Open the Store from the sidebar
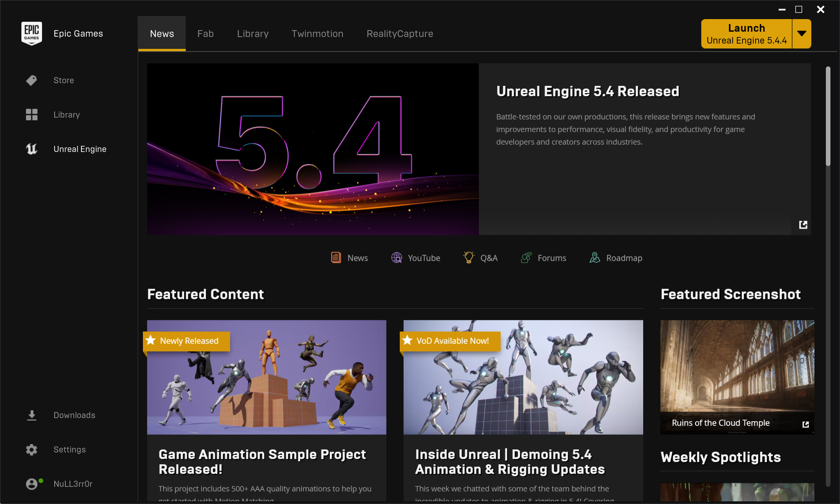 (x=63, y=80)
